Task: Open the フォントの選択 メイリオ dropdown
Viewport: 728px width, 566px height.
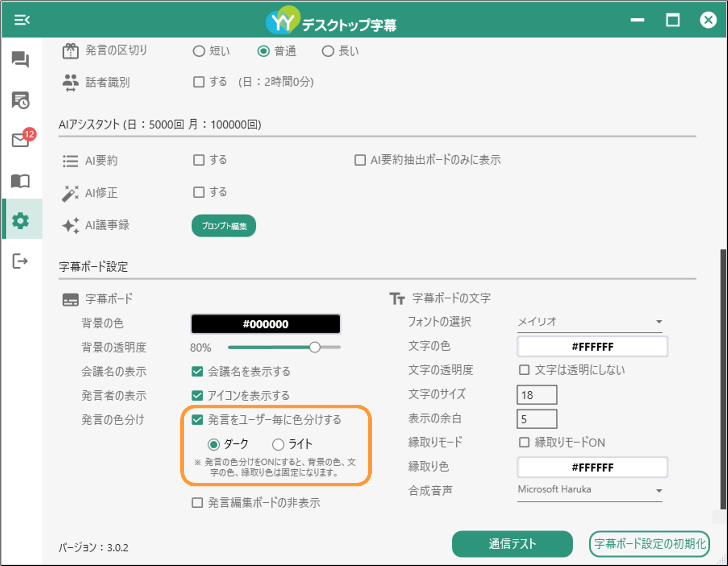Action: [590, 322]
